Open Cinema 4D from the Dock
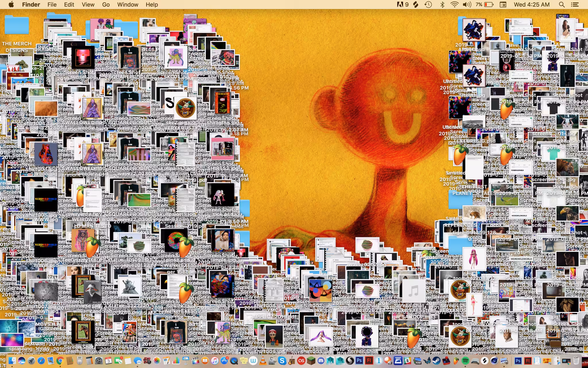The image size is (588, 368). point(494,361)
